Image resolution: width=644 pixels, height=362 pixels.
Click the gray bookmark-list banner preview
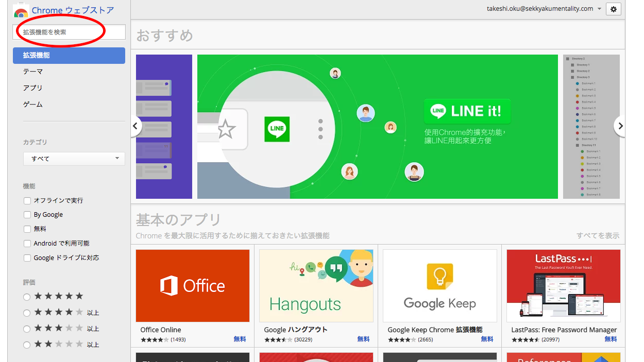pyautogui.click(x=591, y=127)
